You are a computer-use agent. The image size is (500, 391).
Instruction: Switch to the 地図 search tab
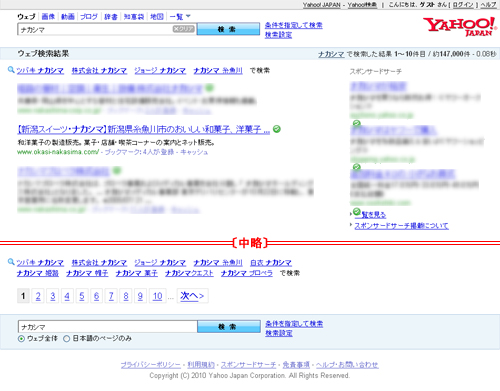pyautogui.click(x=157, y=16)
